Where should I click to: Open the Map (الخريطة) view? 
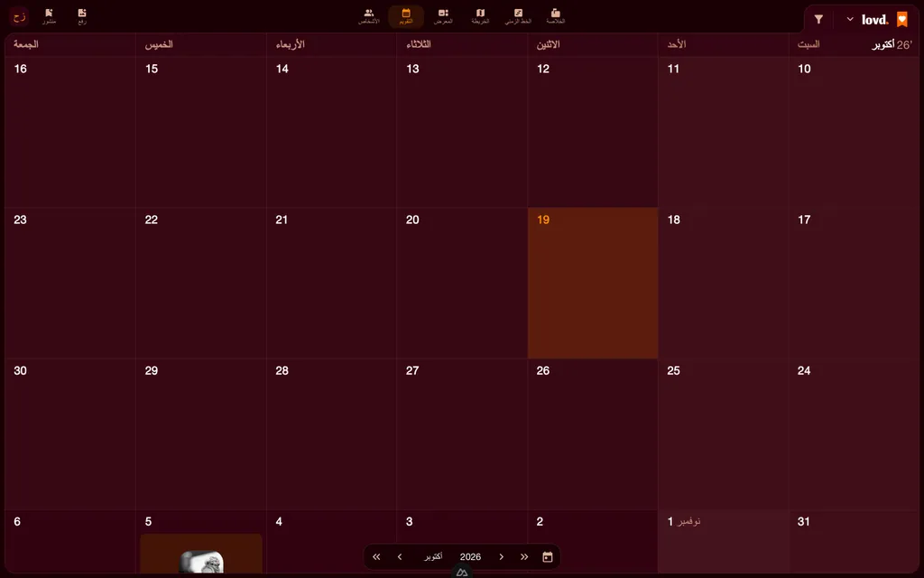coord(480,16)
